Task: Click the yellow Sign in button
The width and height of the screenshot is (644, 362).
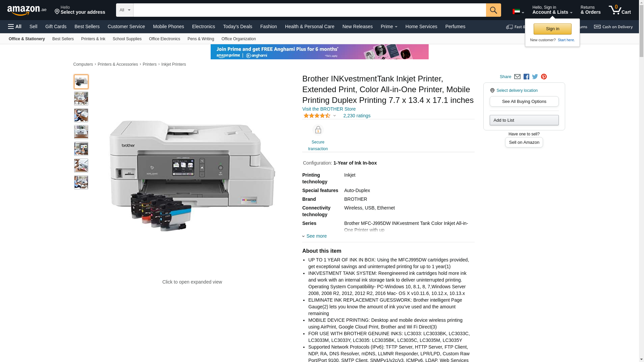Action: [552, 29]
